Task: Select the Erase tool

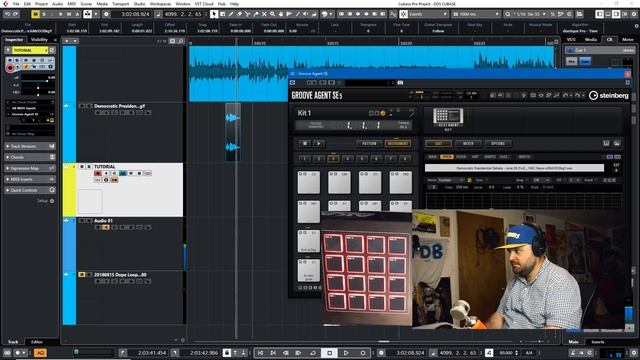Action: click(x=239, y=14)
